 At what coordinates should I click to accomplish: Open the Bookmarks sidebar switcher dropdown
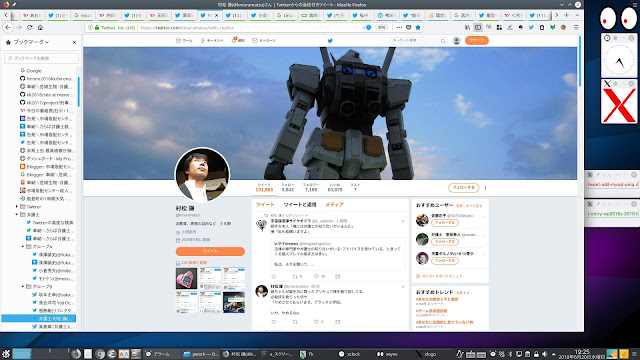pos(31,42)
